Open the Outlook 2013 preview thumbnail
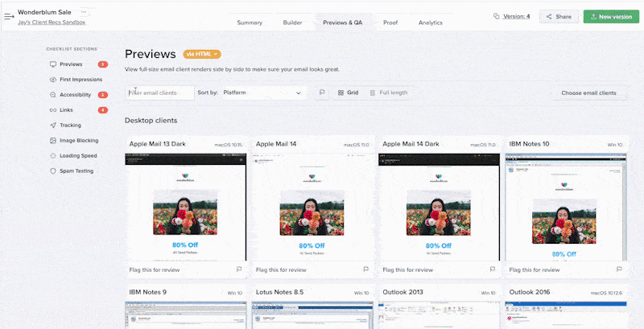644x329 pixels. (x=439, y=315)
